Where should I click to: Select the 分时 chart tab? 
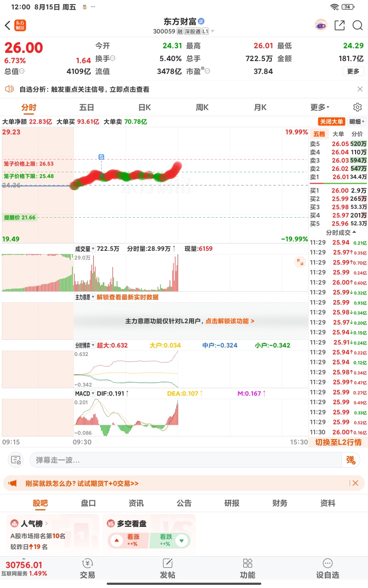click(x=29, y=107)
